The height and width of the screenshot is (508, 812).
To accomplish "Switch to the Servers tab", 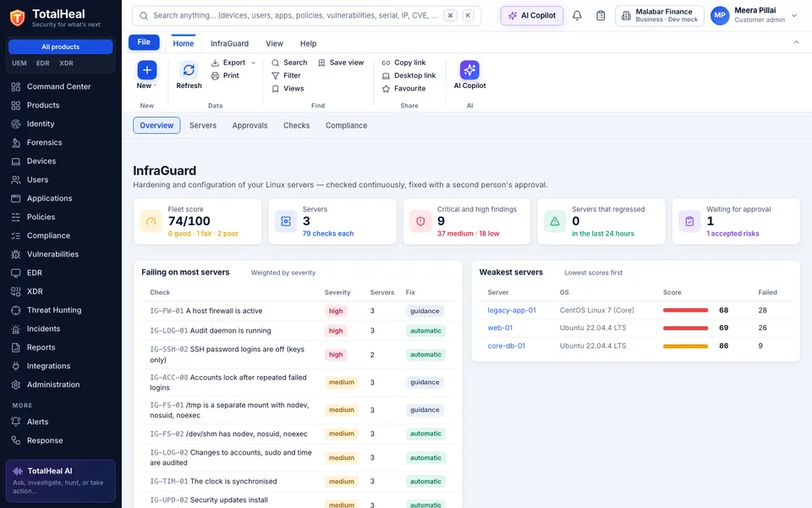I will pos(203,125).
